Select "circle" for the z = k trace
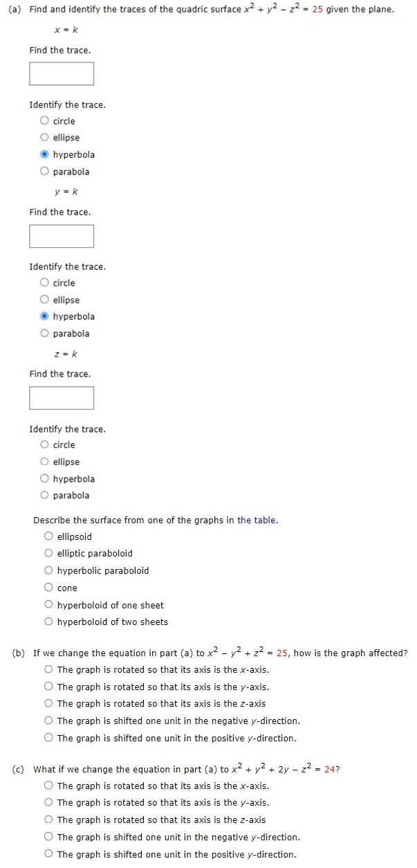Viewport: 417px width, 868px height. (45, 445)
